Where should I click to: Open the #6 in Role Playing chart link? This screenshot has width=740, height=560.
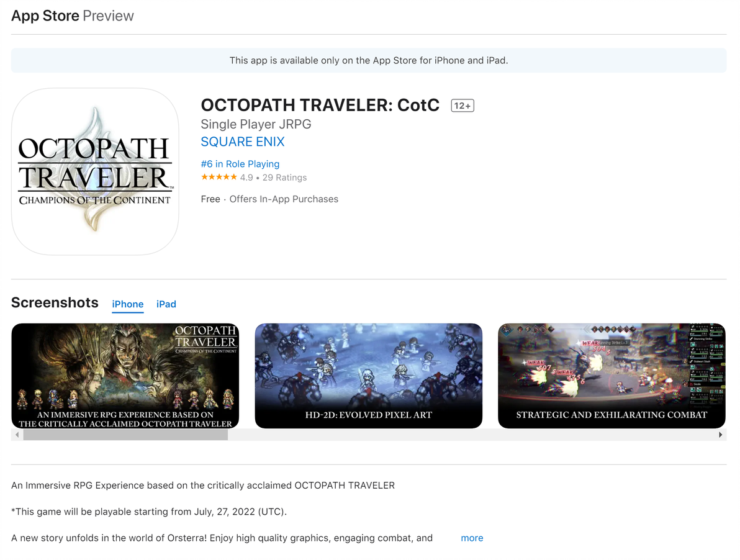point(240,164)
